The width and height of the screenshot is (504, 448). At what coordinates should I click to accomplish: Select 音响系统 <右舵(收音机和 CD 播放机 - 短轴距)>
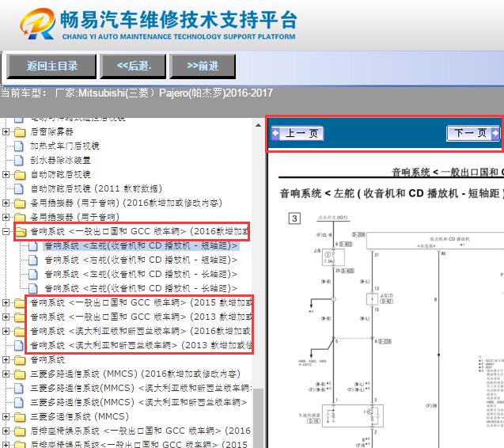pos(141,260)
